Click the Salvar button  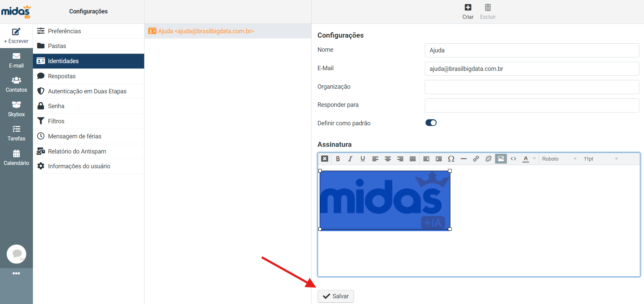[x=335, y=296]
